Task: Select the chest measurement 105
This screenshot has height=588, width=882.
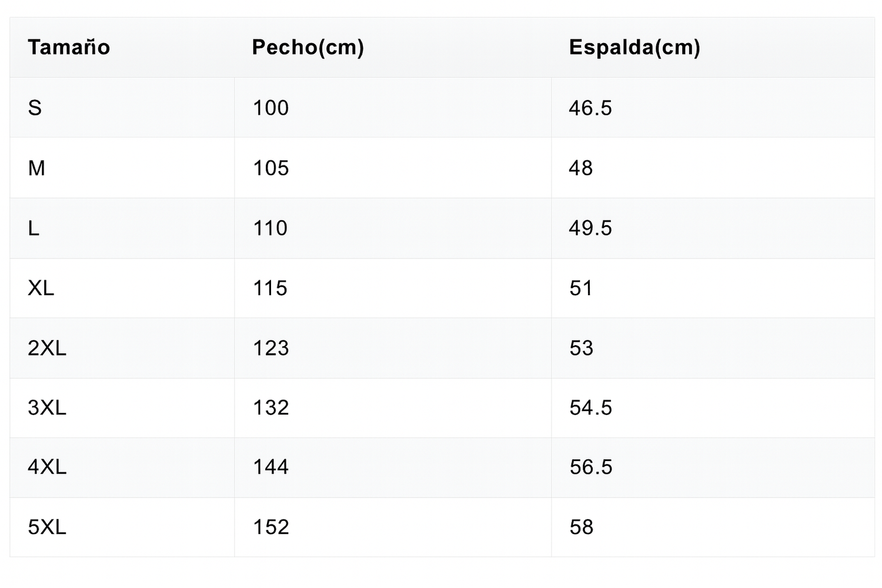Action: [270, 168]
